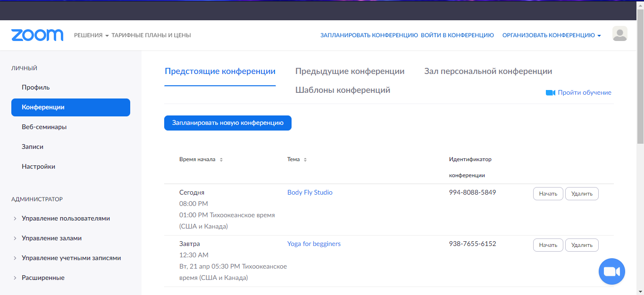Screen dimensions: 644x295
Task: Sort by Тема column arrows
Action: pyautogui.click(x=305, y=160)
